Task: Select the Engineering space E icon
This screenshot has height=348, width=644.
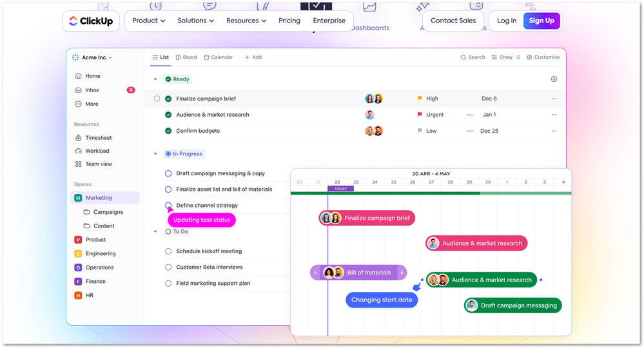Action: click(78, 254)
